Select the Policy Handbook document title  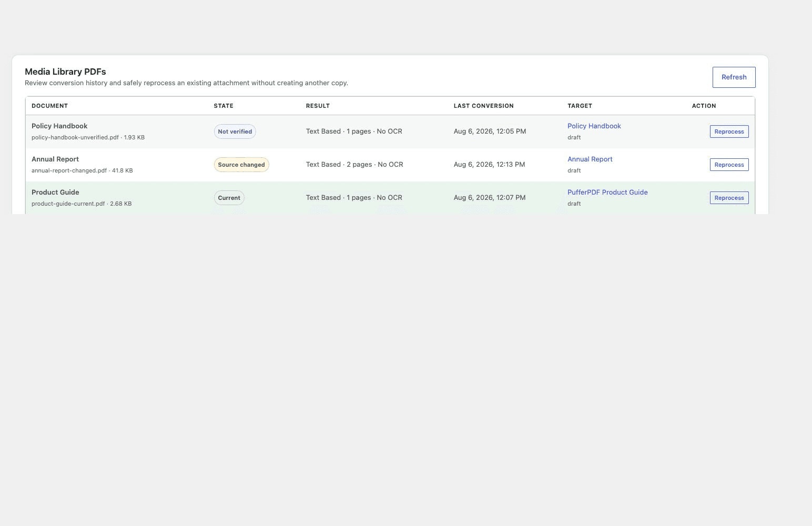59,126
